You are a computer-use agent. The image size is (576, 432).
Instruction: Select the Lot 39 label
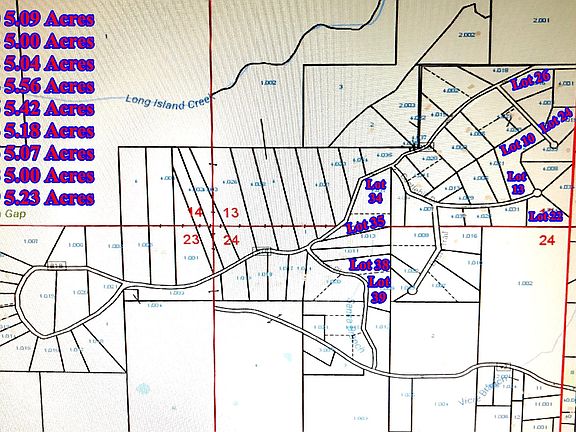pyautogui.click(x=379, y=290)
